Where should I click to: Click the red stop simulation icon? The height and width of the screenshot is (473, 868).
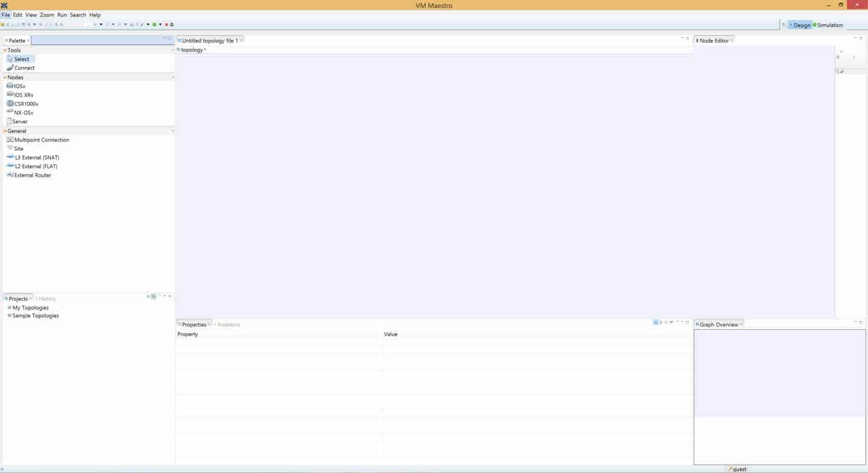[166, 24]
